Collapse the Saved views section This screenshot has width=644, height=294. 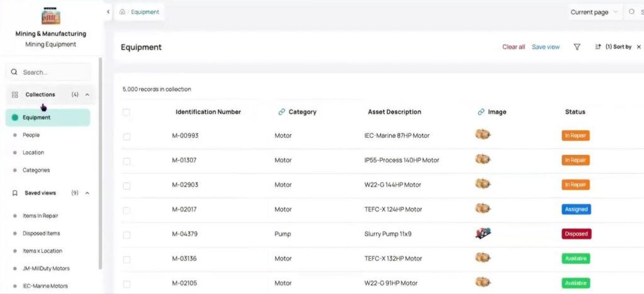pyautogui.click(x=87, y=193)
